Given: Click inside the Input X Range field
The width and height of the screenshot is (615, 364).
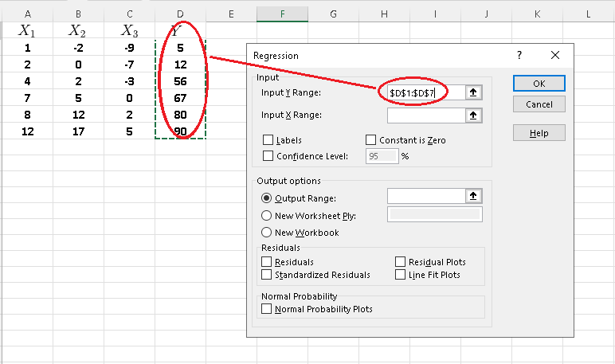Looking at the screenshot, I should 425,115.
